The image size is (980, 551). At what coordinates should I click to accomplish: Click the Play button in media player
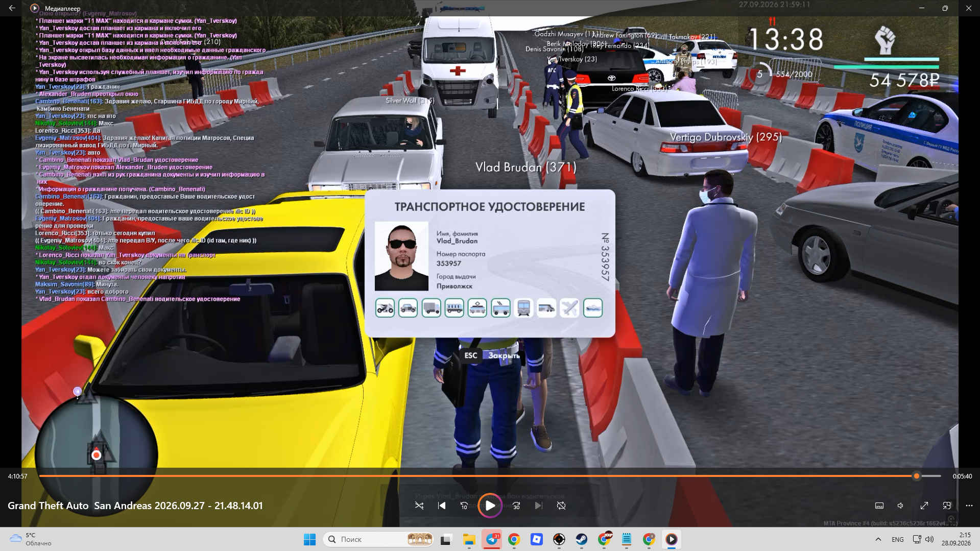point(490,506)
